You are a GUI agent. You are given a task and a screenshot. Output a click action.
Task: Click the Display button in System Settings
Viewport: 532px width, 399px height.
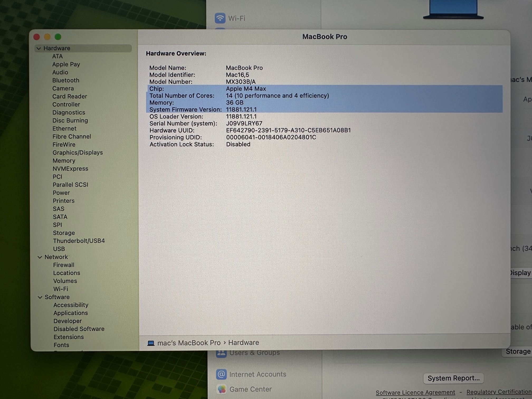point(520,273)
